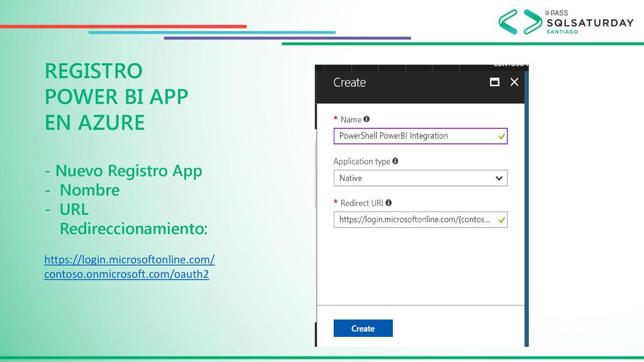Click the 'REGISTRO POWER BI APP EN AZURE' heading
The width and height of the screenshot is (644, 362).
pyautogui.click(x=116, y=97)
